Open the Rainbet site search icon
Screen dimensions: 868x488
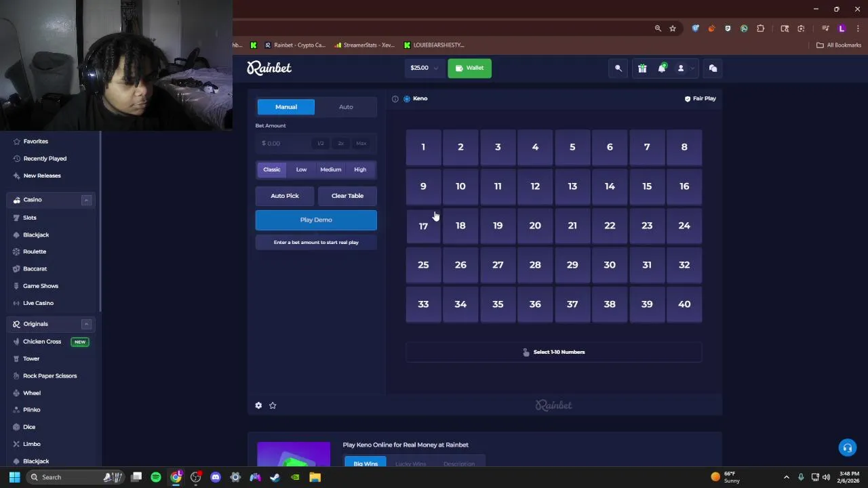click(618, 68)
